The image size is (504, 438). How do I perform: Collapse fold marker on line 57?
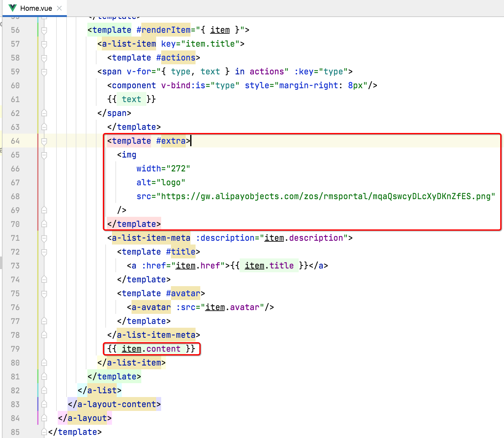click(x=44, y=44)
